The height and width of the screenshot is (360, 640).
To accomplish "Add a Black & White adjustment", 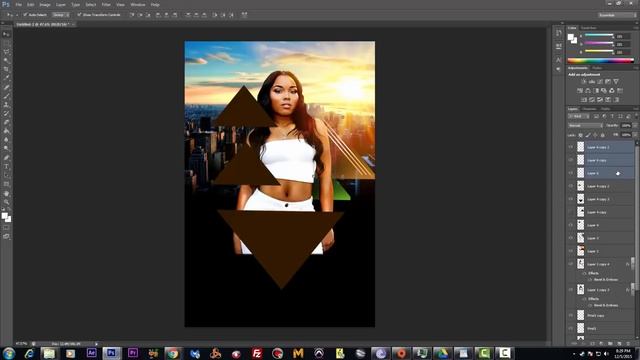I will [x=596, y=91].
